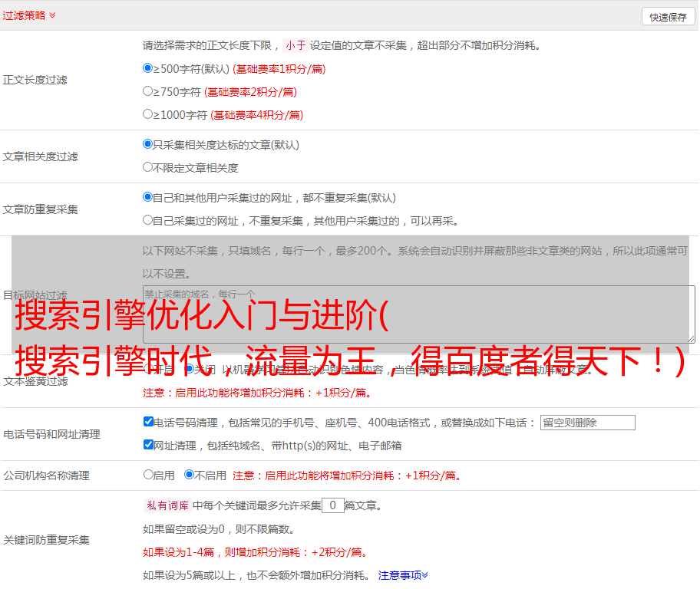Expand the 注意事项 link
Screen dimensions: 700x589
(x=403, y=576)
